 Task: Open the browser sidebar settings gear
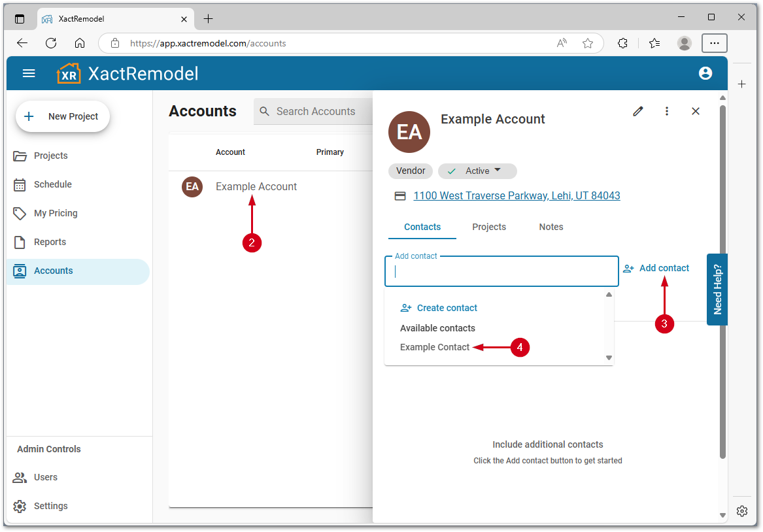(741, 511)
